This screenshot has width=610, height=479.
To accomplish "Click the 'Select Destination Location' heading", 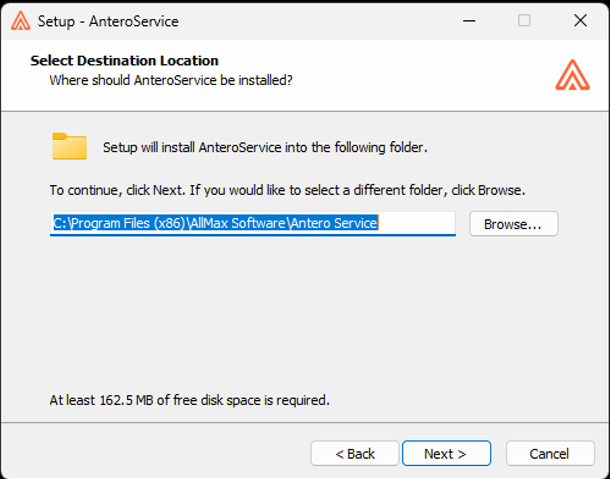I will (x=124, y=60).
